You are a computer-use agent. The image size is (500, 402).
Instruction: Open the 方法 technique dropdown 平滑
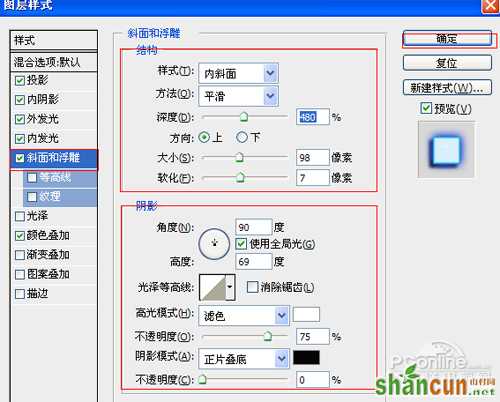(238, 96)
